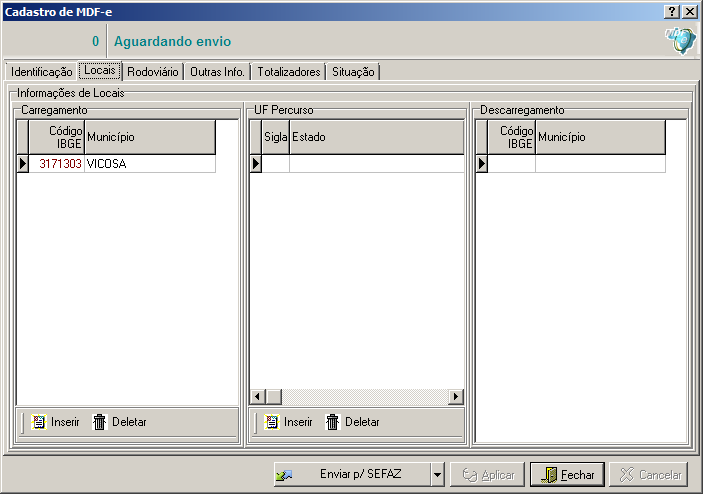Click the Inserir icon in Carregamento panel
The image size is (703, 494).
[x=39, y=422]
